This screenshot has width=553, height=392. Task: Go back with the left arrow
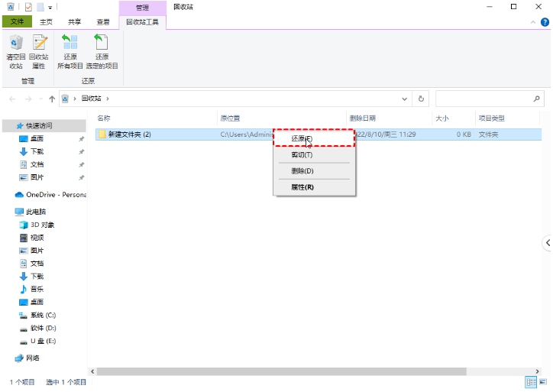tap(12, 99)
